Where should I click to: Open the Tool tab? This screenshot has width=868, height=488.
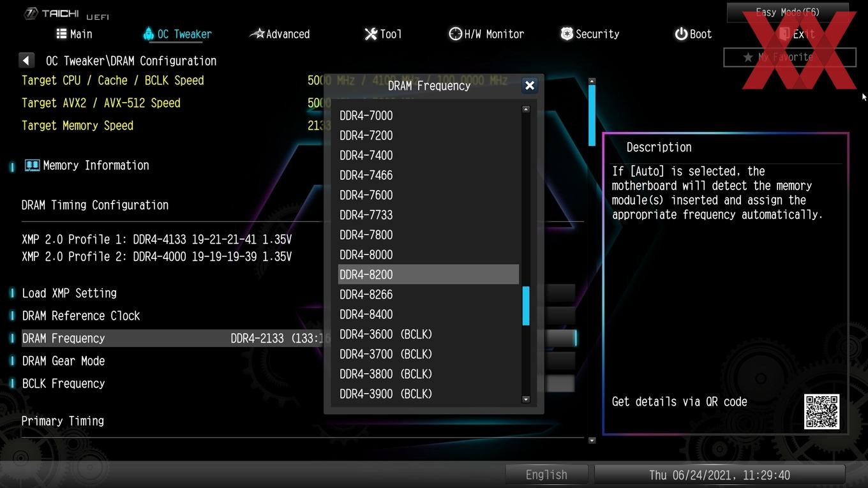click(x=383, y=34)
